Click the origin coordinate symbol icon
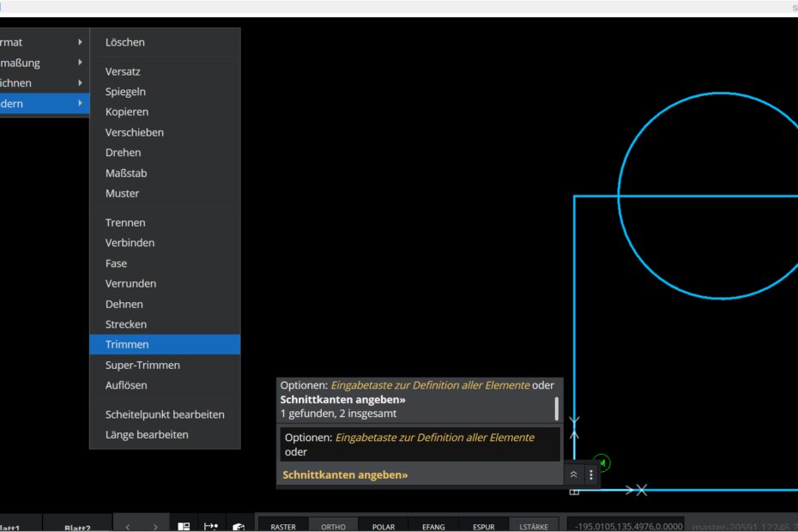Viewport: 798px width, 532px height. [x=574, y=492]
